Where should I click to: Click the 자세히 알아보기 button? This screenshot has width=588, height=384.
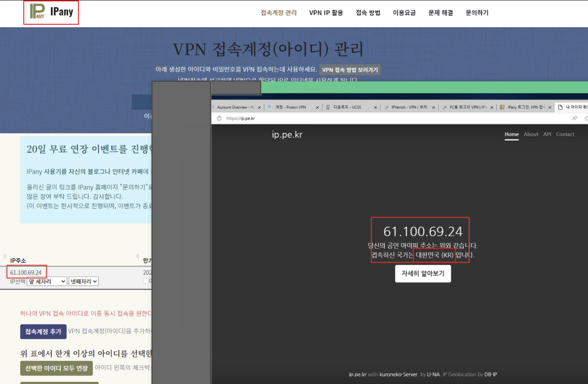click(423, 274)
